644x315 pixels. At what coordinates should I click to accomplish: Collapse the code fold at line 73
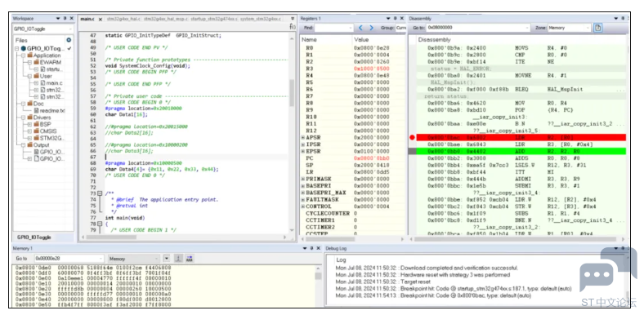click(100, 193)
